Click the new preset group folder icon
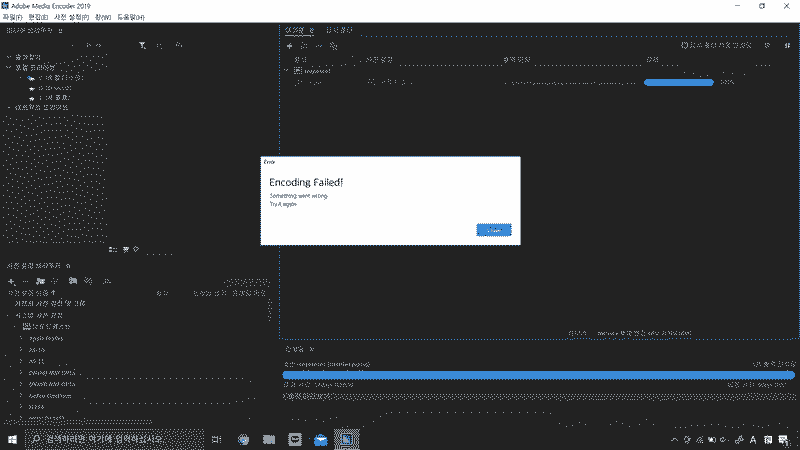The width and height of the screenshot is (800, 450). coord(40,281)
